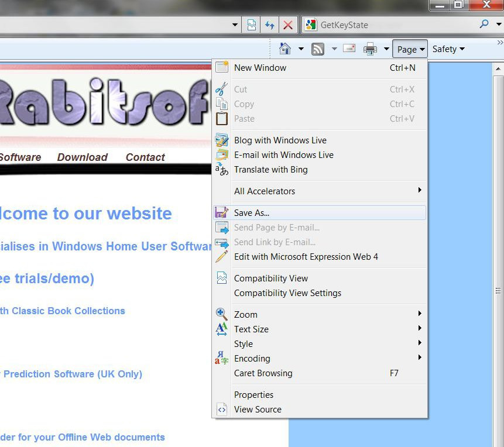This screenshot has width=504, height=447.
Task: Follow the Prediction Software (UK Only) link
Action: coord(71,374)
